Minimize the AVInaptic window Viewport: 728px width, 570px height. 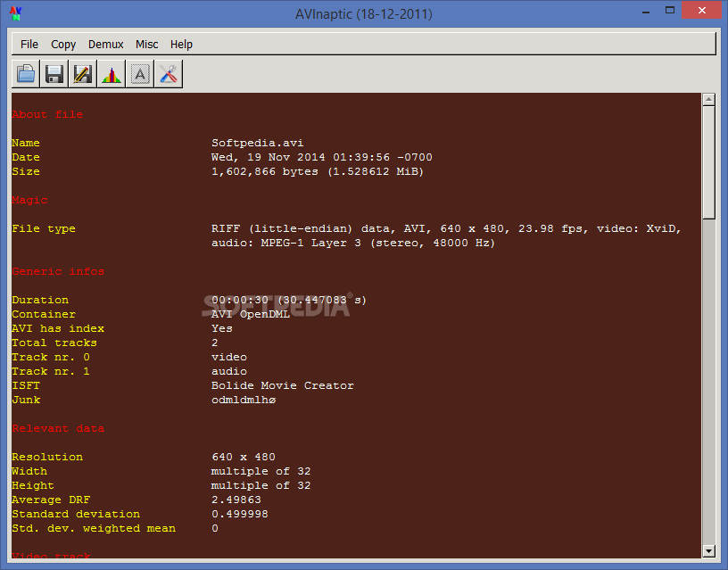pyautogui.click(x=646, y=11)
